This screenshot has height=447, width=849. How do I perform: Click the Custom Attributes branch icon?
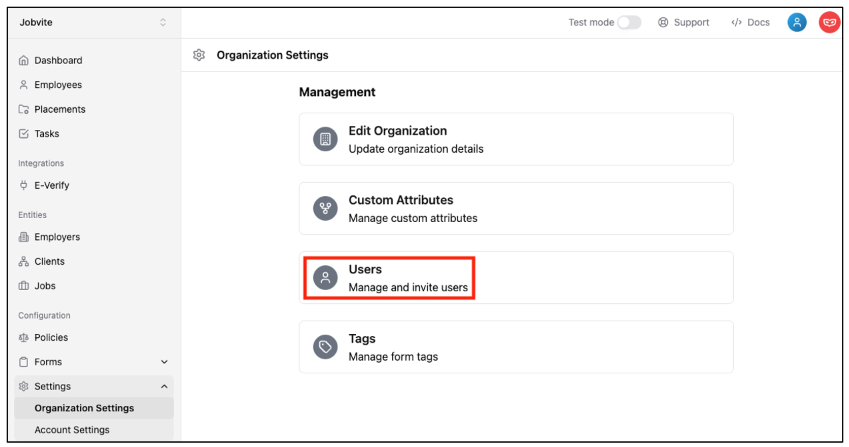324,208
